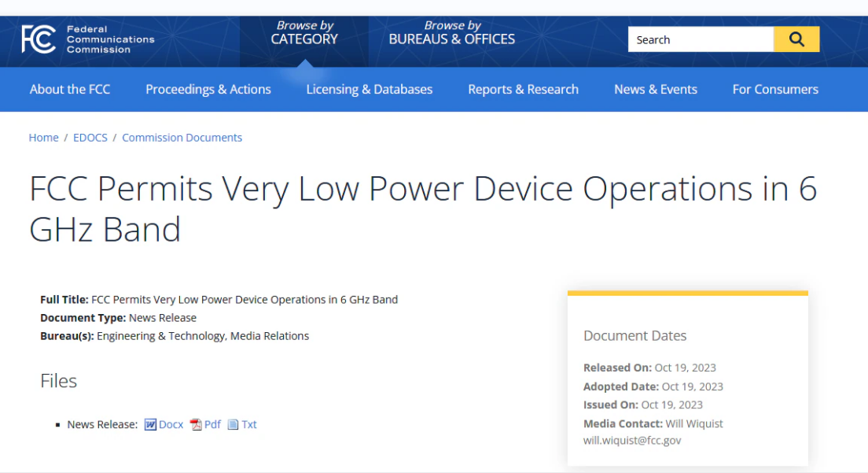
Task: Click the FCC logo icon
Action: [39, 39]
